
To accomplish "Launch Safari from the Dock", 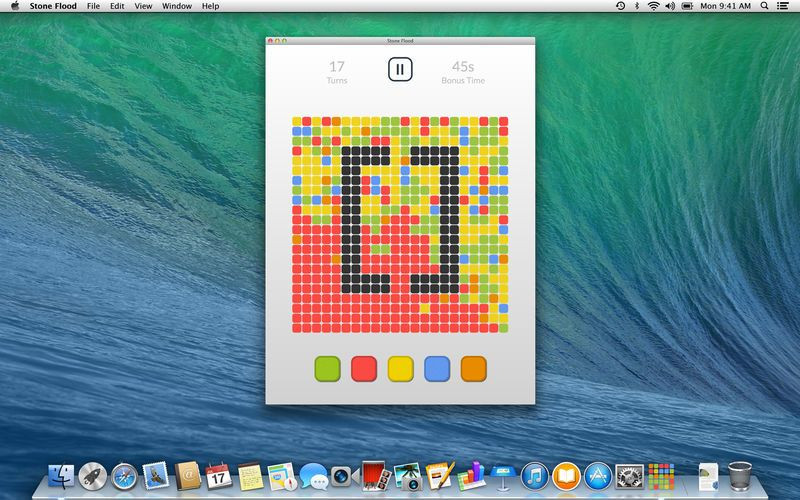I will coord(124,477).
